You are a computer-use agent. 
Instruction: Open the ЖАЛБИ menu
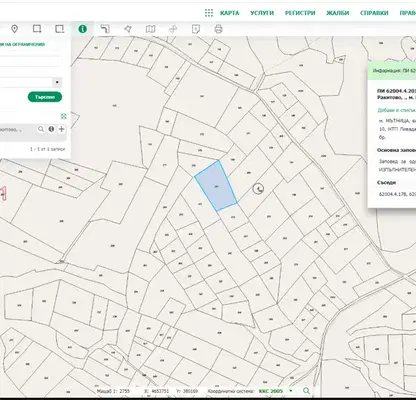point(338,13)
